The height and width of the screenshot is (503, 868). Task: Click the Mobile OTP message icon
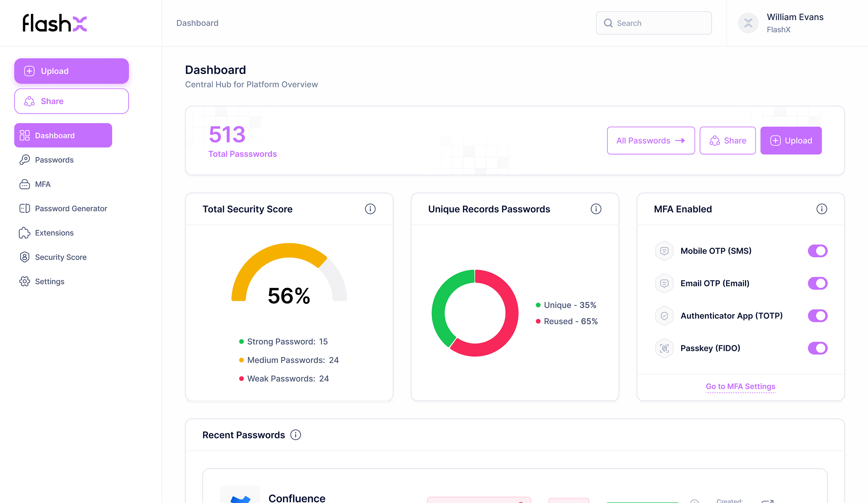tap(664, 251)
